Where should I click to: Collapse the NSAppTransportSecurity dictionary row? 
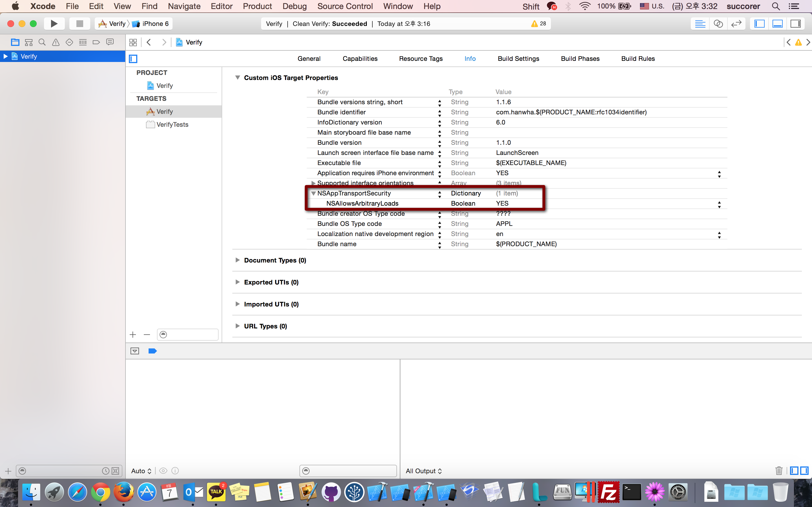(314, 194)
